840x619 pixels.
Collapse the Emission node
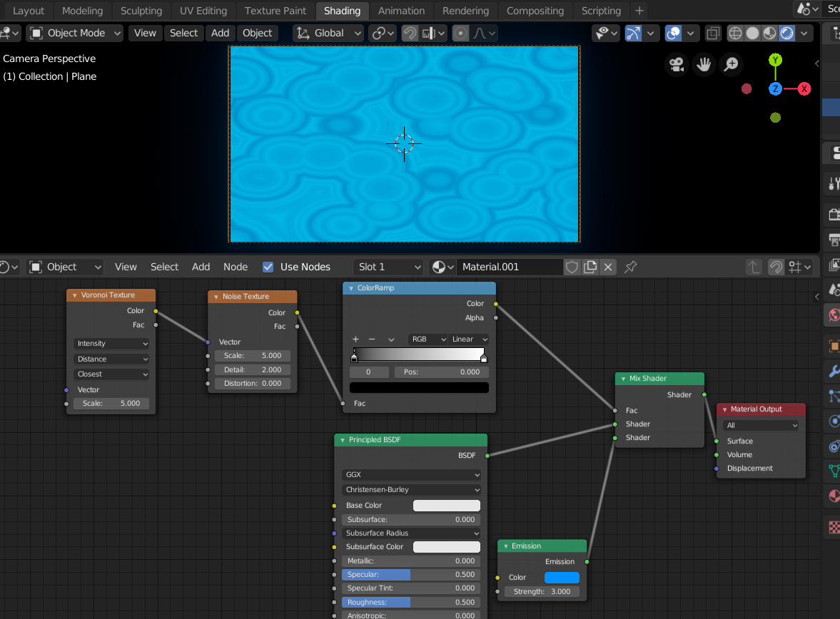pos(505,546)
